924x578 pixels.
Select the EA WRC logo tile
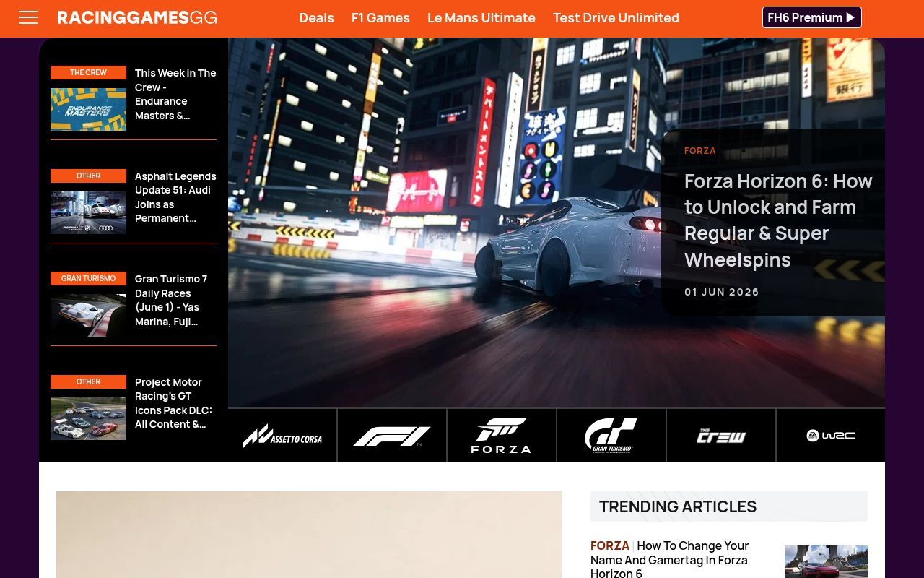pyautogui.click(x=831, y=436)
